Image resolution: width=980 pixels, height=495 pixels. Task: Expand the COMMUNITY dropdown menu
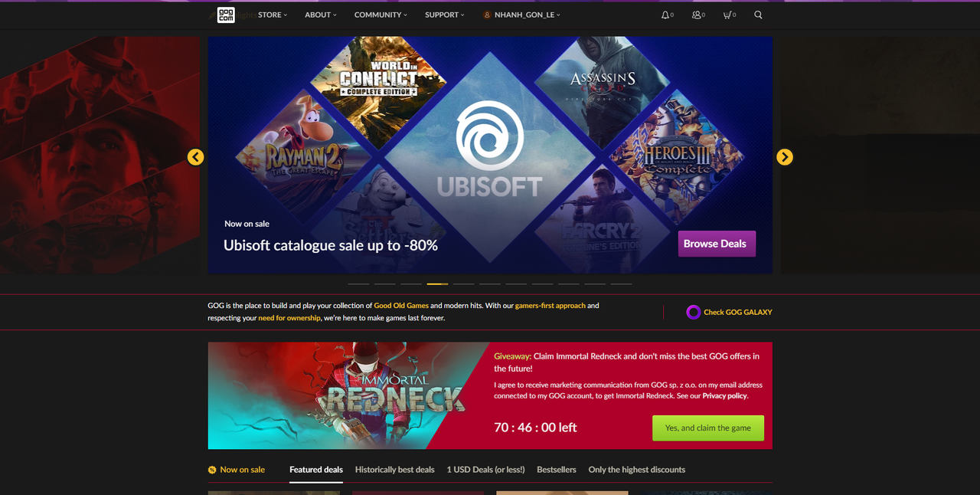point(381,15)
